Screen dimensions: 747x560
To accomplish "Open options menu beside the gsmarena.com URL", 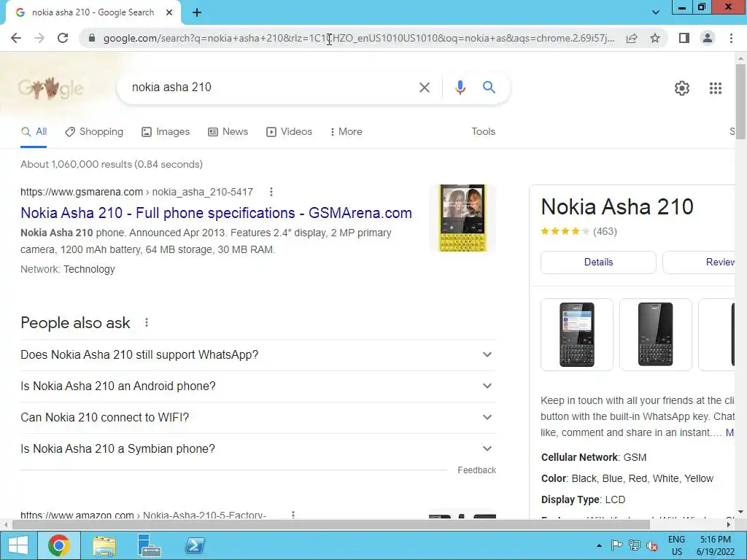I will (x=271, y=192).
